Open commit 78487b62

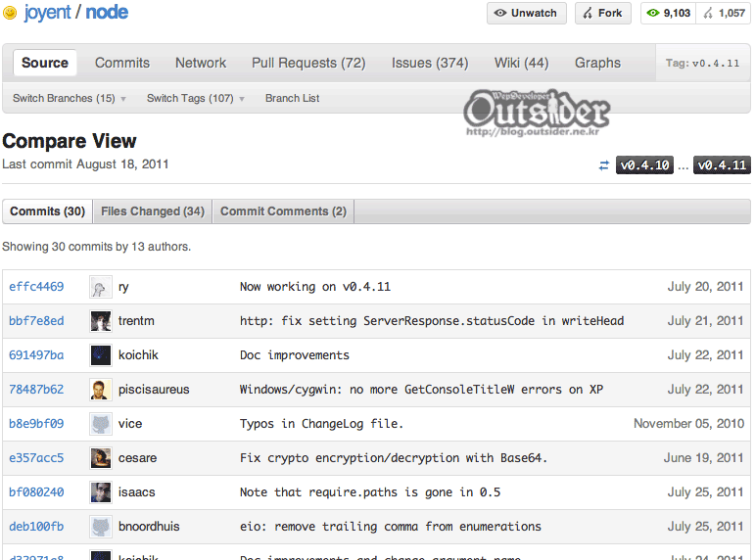click(x=36, y=390)
